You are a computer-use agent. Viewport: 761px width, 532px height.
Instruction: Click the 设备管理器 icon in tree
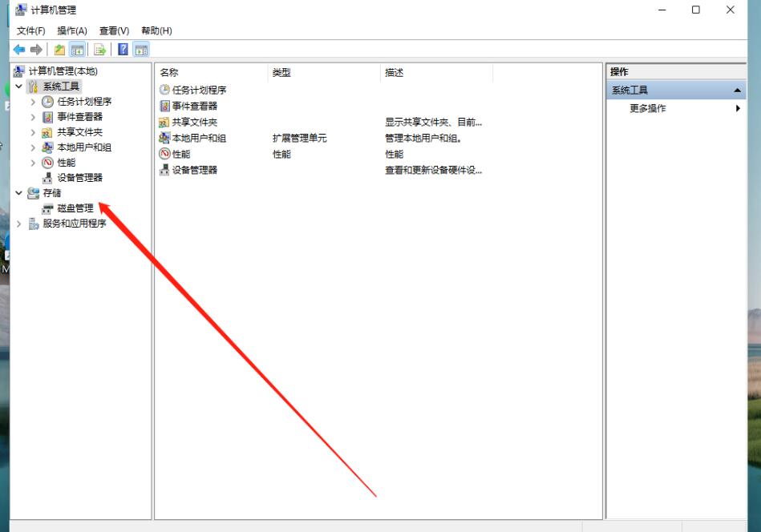coord(47,178)
